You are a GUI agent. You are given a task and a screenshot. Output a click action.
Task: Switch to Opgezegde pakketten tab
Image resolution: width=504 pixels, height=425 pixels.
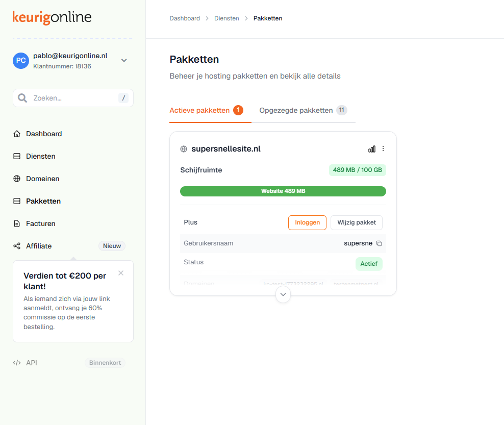303,110
